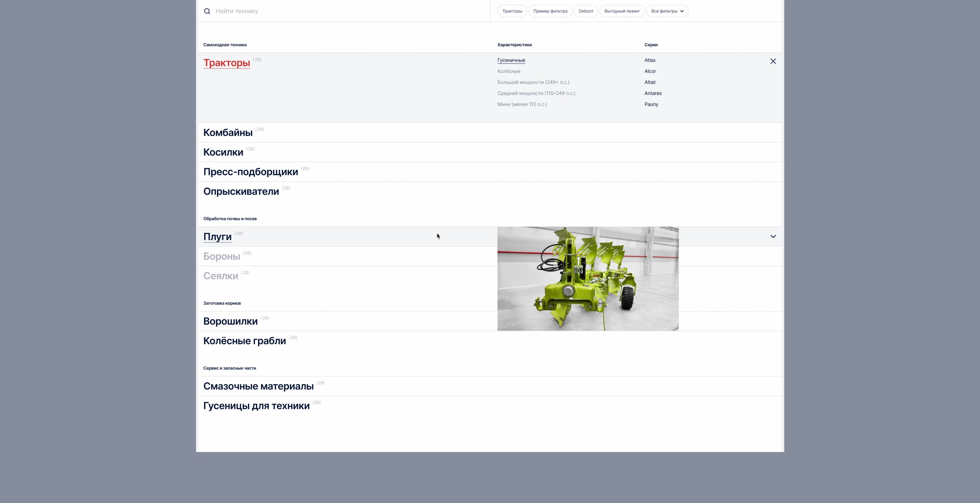The height and width of the screenshot is (503, 980).
Task: Click the search magnifier icon
Action: 207,11
